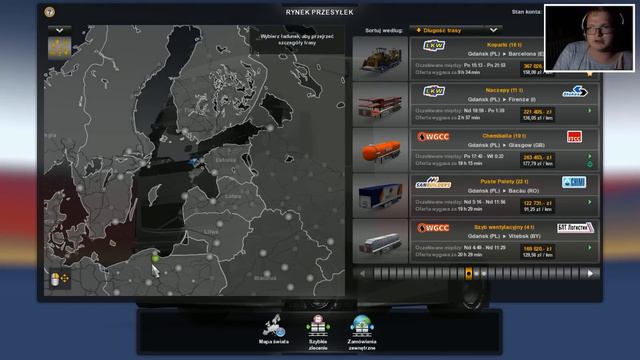Click the 221 405 zł payment value
640x360 pixels.
click(537, 112)
